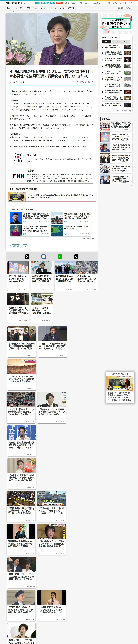This screenshot has height=644, width=138.
Task: Share the article on Facebook
Action: 44,257
